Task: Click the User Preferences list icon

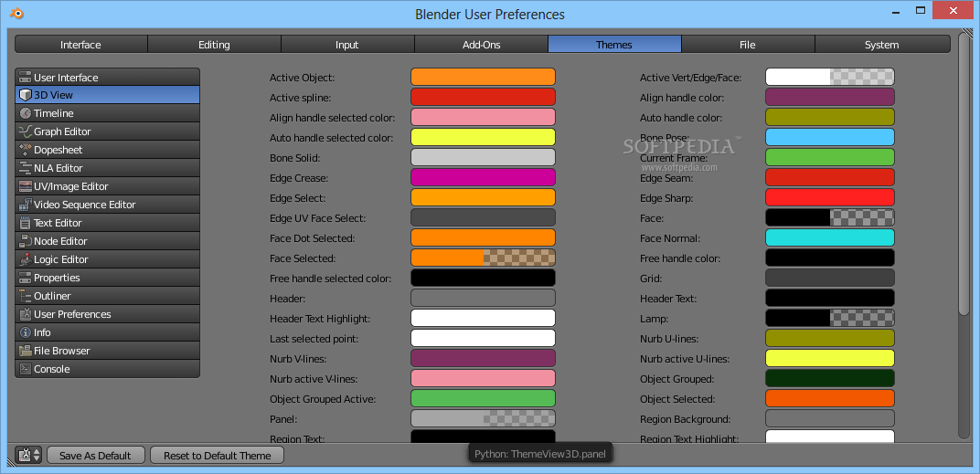Action: (25, 314)
